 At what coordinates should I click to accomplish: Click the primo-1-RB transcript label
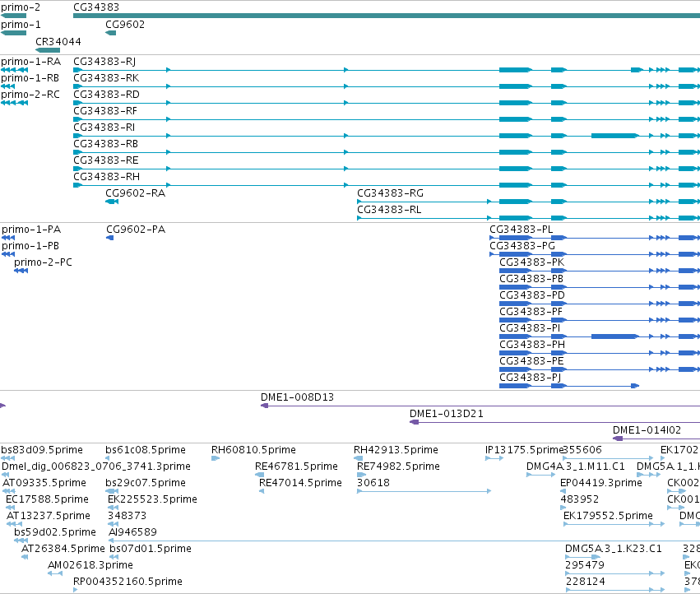(x=30, y=77)
